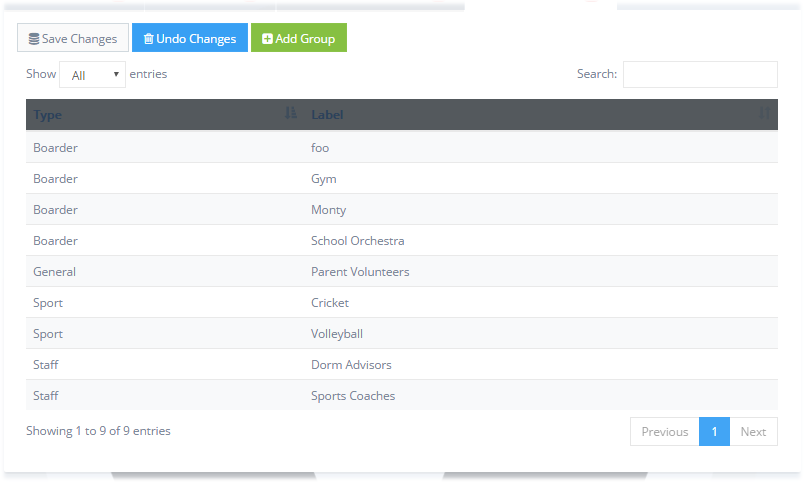Image resolution: width=804 pixels, height=482 pixels.
Task: Click 'Sport' type in Volleyball row
Action: [x=165, y=334]
